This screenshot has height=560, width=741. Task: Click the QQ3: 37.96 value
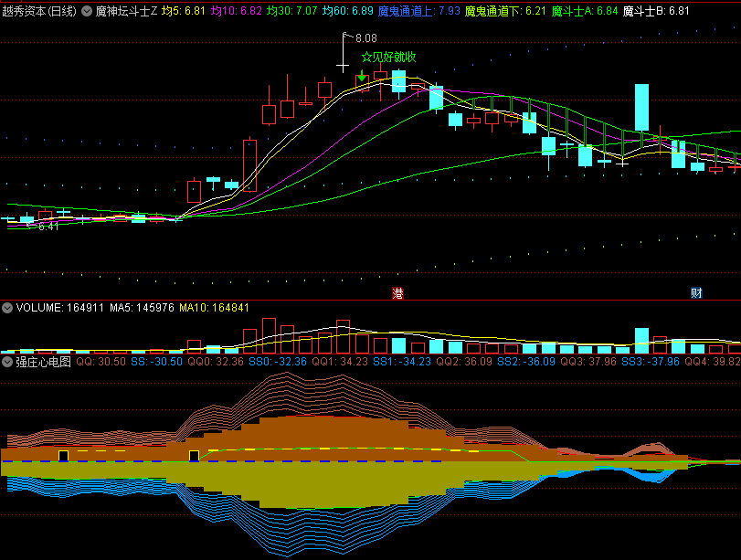click(588, 362)
